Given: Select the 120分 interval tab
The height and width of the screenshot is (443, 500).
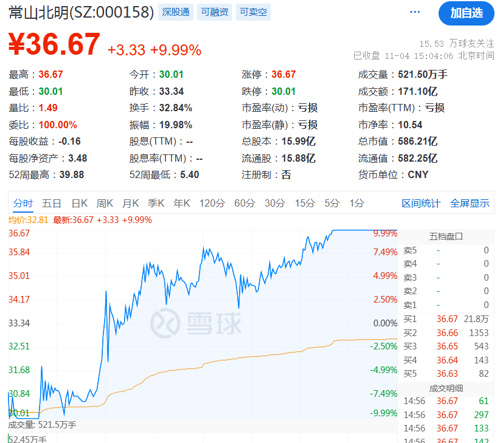Looking at the screenshot, I should coord(212,203).
